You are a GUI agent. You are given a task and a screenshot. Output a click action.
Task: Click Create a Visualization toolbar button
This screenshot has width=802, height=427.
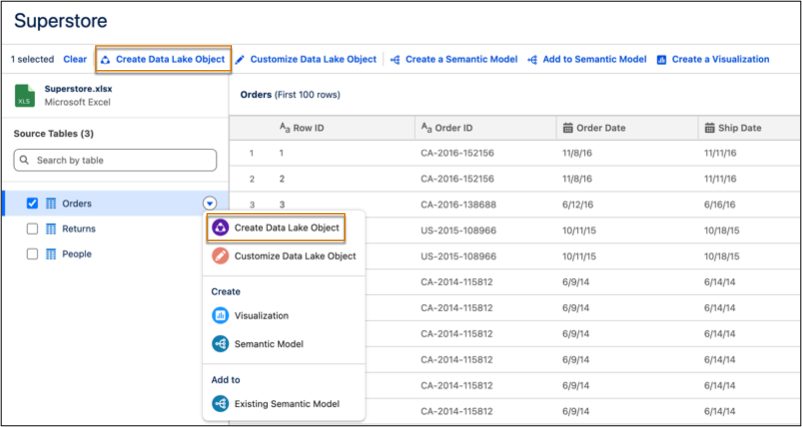(x=713, y=59)
